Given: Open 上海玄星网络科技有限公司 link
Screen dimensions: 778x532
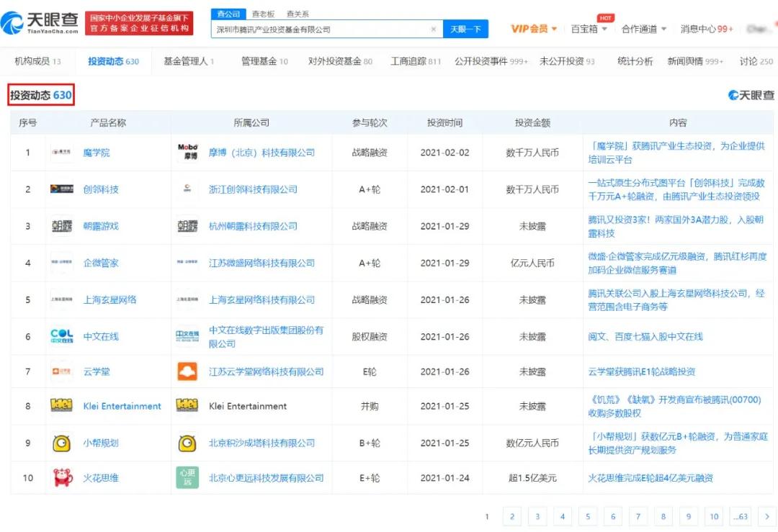Looking at the screenshot, I should pyautogui.click(x=261, y=299).
